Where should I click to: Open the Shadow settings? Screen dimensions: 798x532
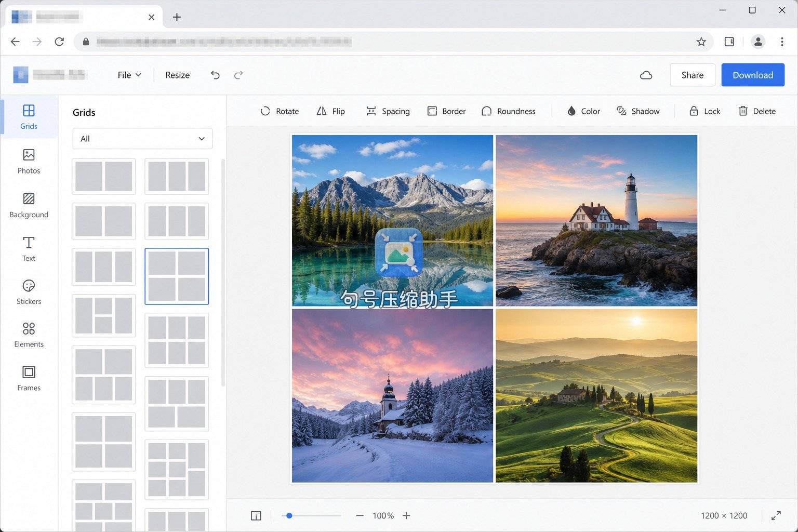pyautogui.click(x=638, y=111)
